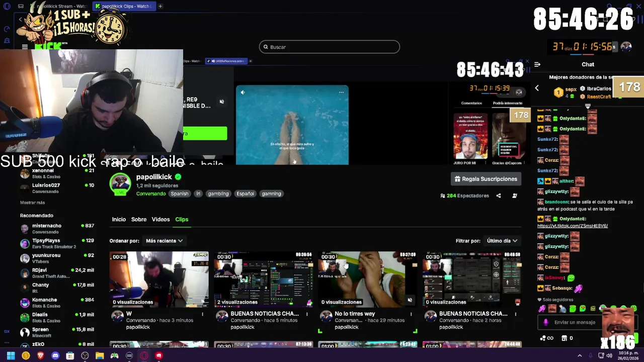Open the red fist app in taskbar

pyautogui.click(x=159, y=355)
